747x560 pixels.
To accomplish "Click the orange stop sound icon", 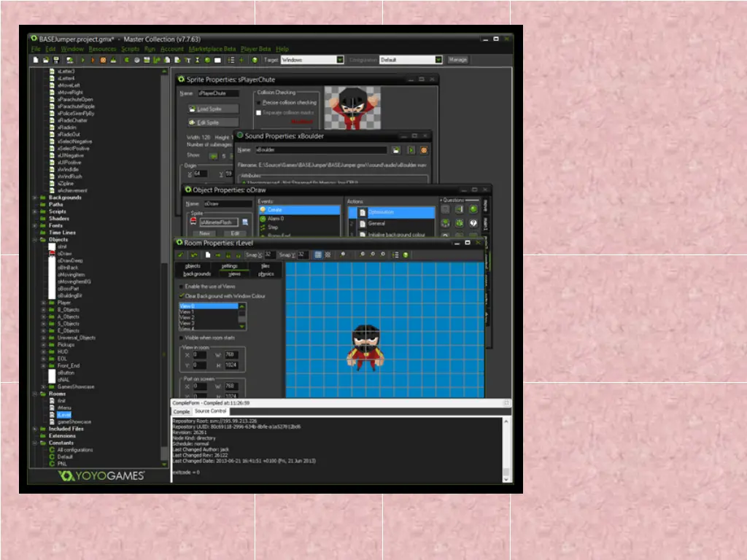I will click(423, 149).
